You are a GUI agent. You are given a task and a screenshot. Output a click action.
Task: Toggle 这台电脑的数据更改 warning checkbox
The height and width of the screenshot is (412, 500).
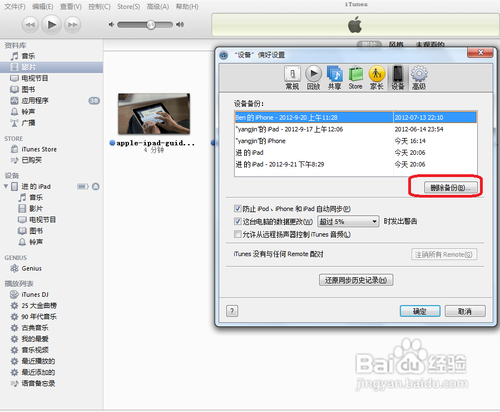click(x=238, y=221)
